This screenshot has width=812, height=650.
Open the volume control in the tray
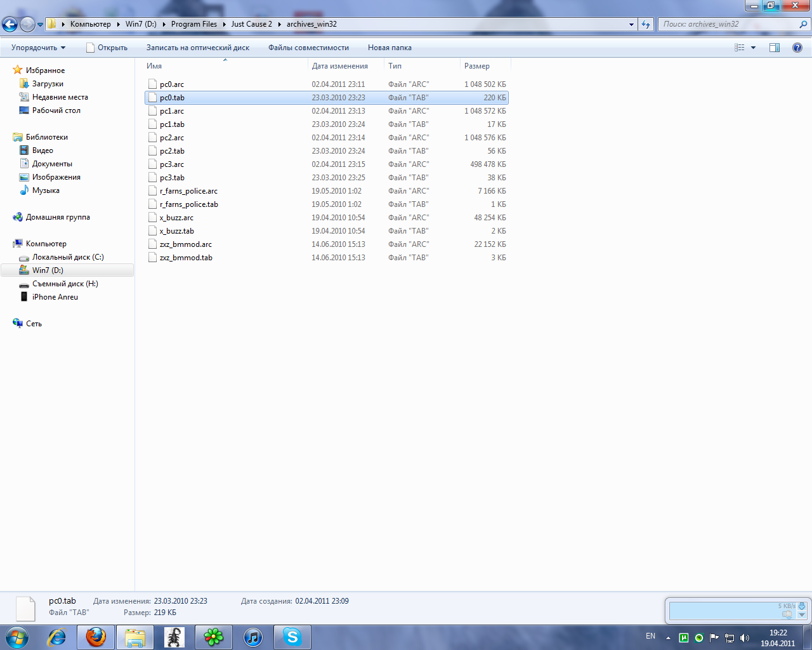point(745,638)
